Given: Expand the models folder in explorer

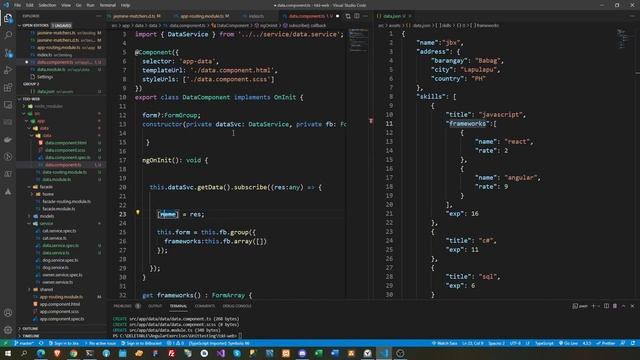Looking at the screenshot, I should pos(47,216).
